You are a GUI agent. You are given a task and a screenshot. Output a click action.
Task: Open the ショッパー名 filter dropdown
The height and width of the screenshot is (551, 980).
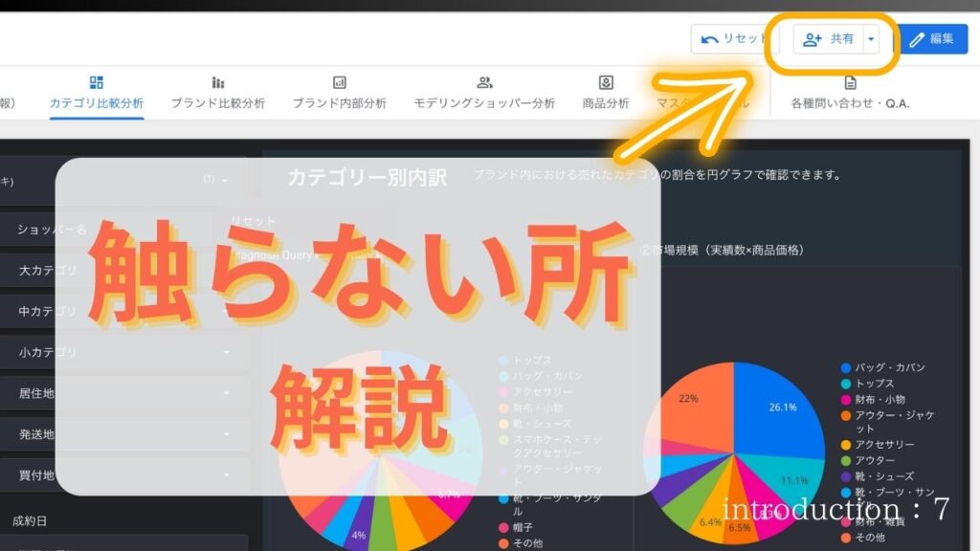click(x=125, y=230)
